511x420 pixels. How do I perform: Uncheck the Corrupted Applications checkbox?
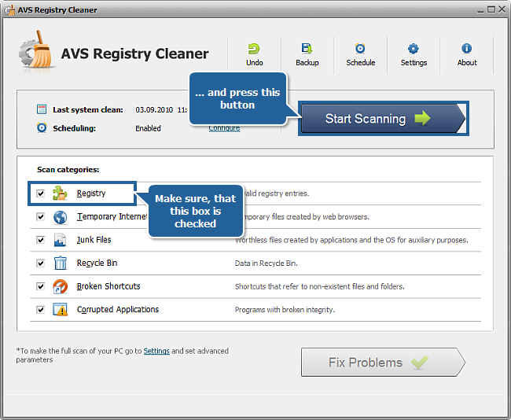[x=41, y=310]
